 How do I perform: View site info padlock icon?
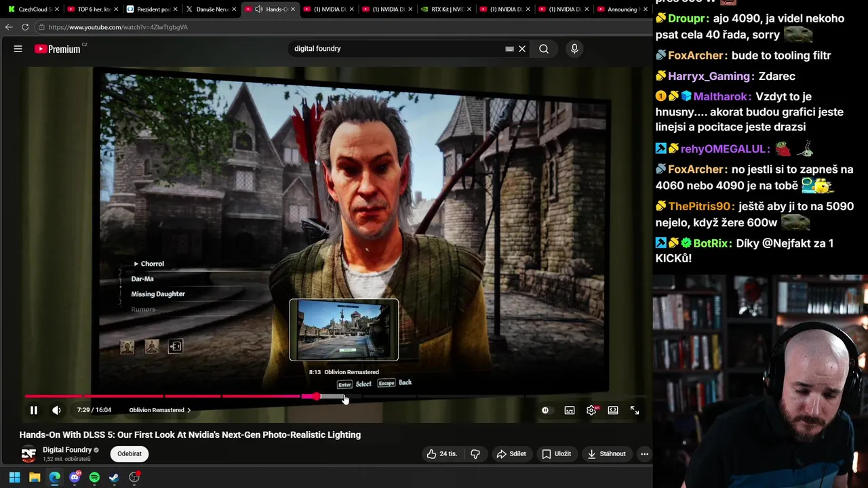pyautogui.click(x=41, y=27)
